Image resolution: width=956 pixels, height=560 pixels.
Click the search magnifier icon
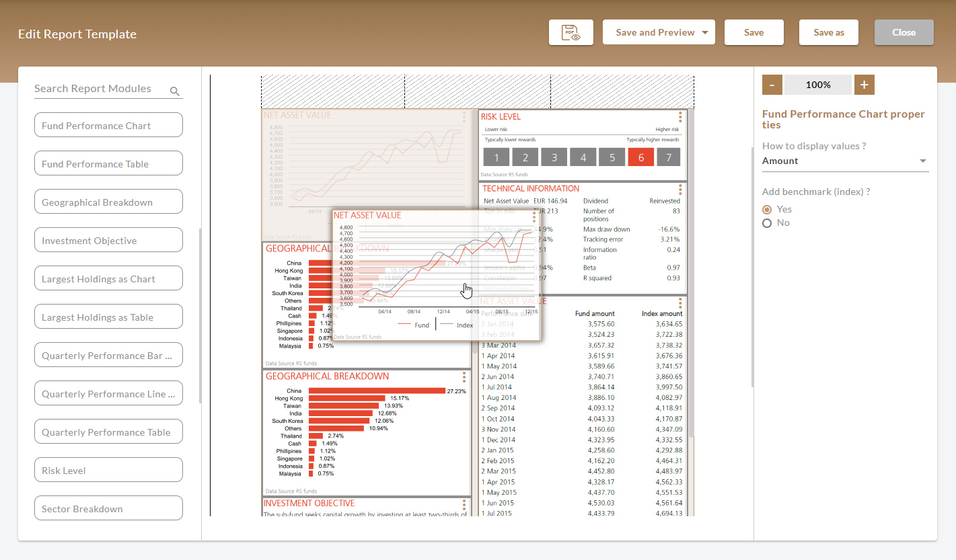(175, 91)
